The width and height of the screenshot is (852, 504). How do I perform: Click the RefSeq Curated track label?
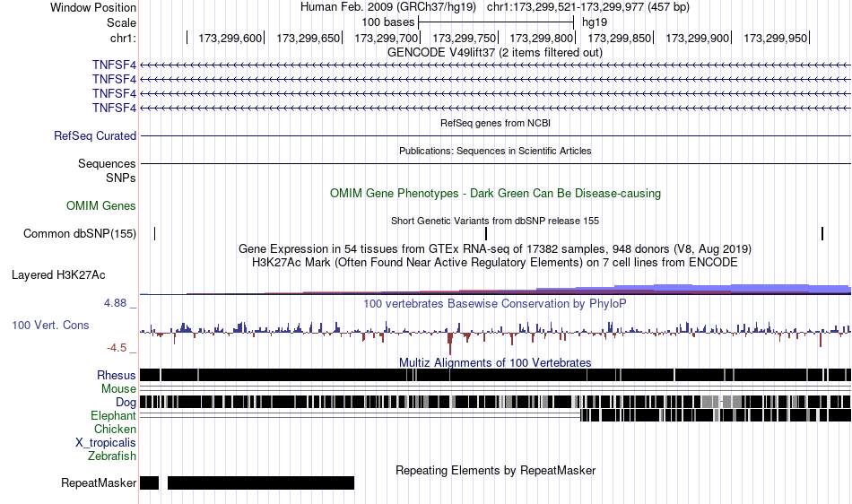[95, 135]
